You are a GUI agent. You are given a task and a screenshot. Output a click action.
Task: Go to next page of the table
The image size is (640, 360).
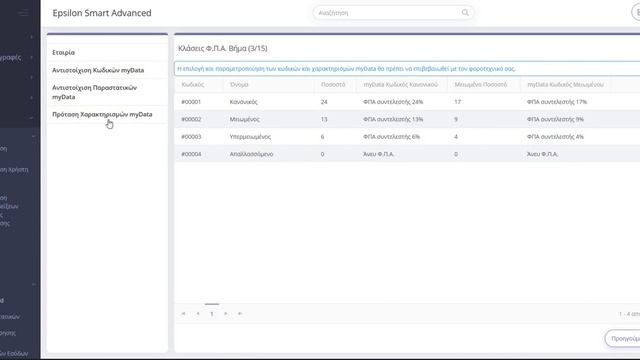point(226,313)
